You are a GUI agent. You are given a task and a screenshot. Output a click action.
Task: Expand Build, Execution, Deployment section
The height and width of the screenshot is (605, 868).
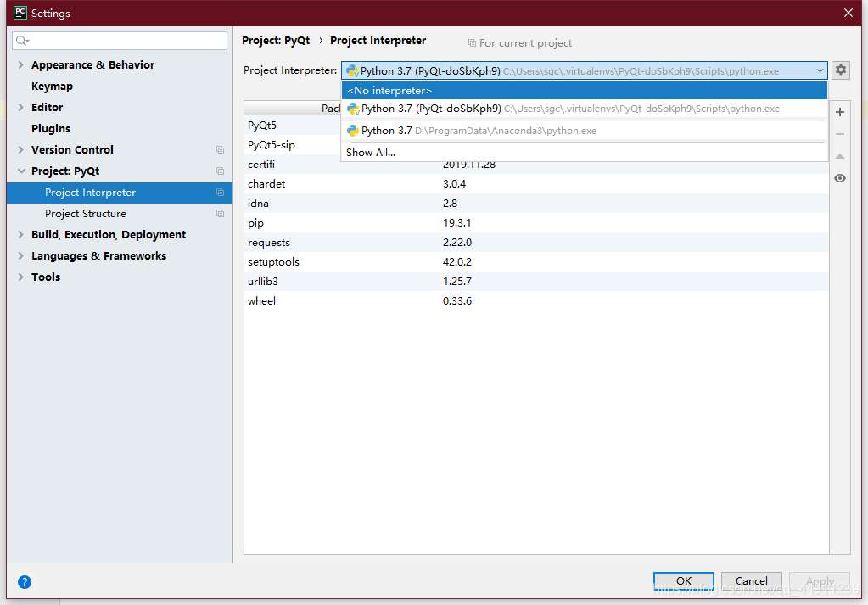coord(20,235)
